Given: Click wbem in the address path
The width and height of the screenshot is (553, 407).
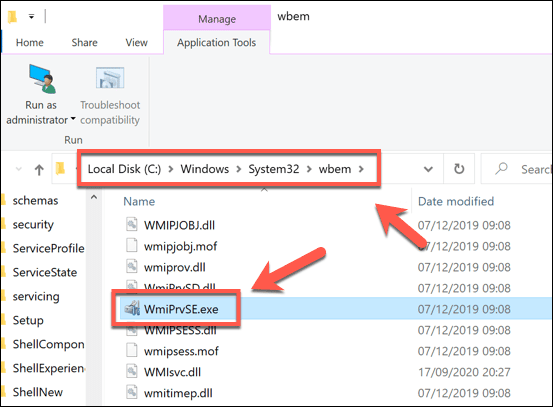Looking at the screenshot, I should [335, 169].
